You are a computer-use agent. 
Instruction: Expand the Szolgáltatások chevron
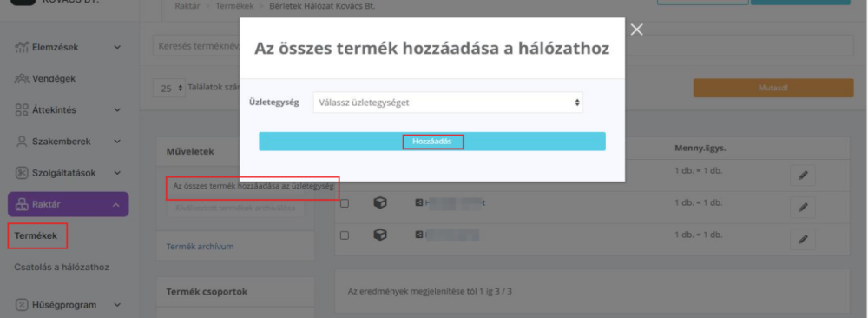(x=117, y=173)
